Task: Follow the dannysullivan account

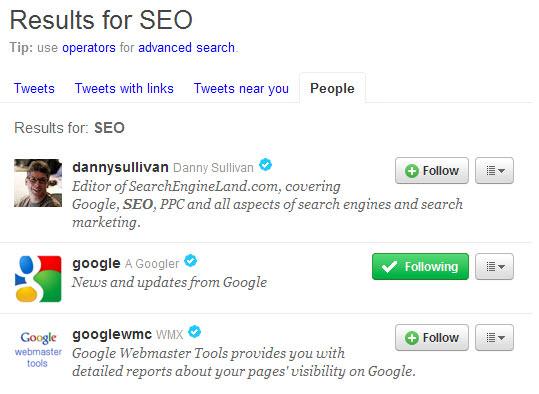Action: (432, 171)
